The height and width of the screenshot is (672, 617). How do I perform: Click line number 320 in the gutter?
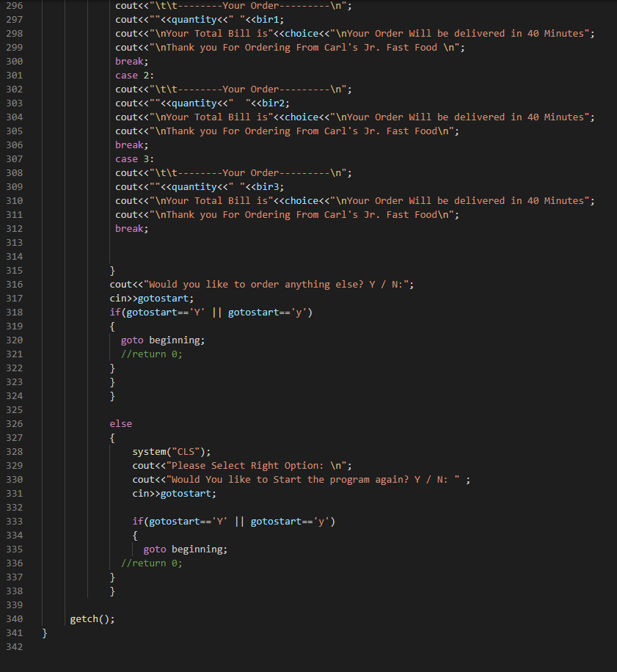coord(15,340)
